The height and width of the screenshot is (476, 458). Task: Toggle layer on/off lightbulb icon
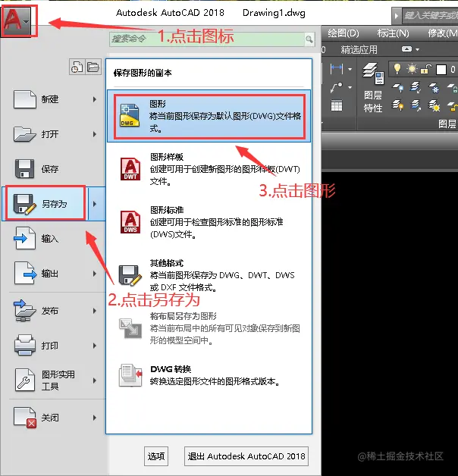click(x=397, y=69)
